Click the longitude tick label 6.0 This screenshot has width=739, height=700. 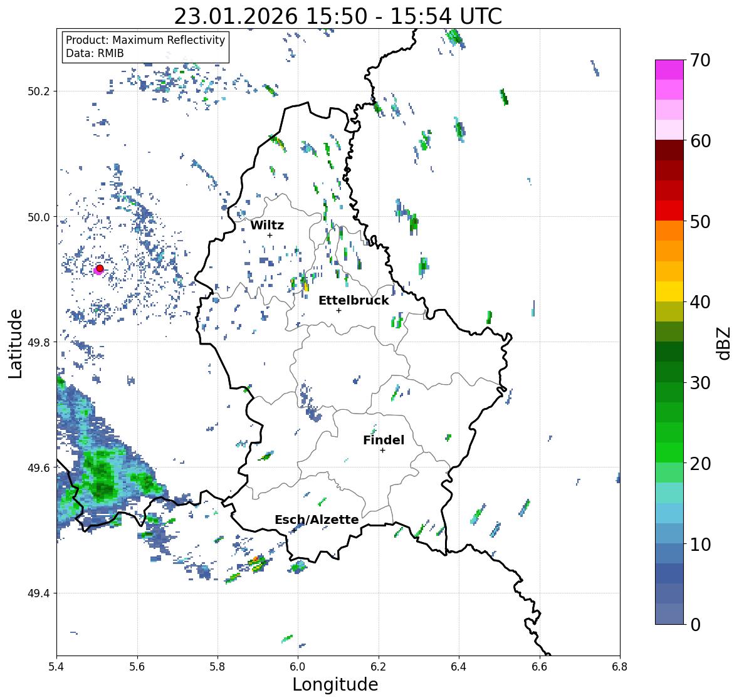click(x=298, y=667)
